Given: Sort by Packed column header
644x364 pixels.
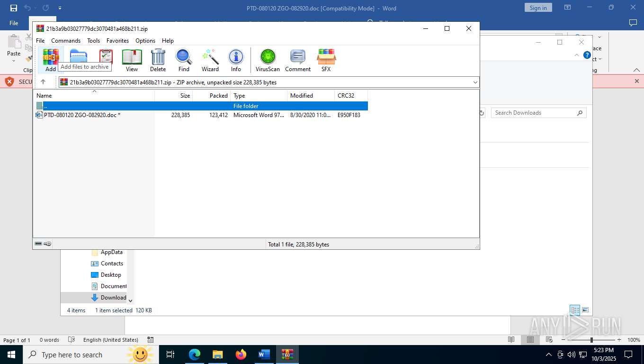Looking at the screenshot, I should [x=211, y=96].
